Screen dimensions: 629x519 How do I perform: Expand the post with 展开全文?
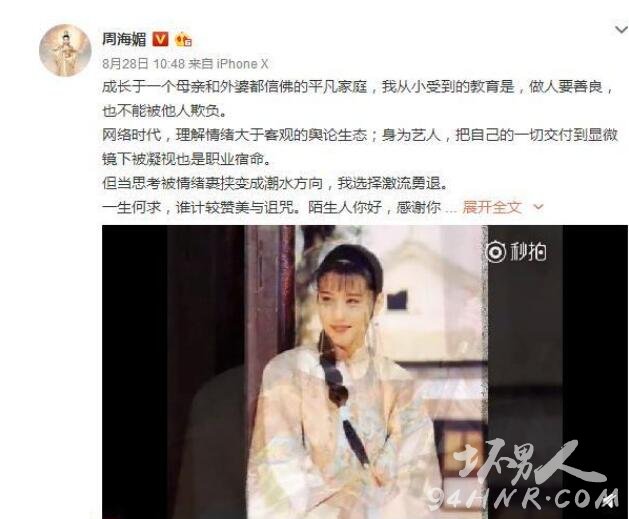(x=492, y=207)
